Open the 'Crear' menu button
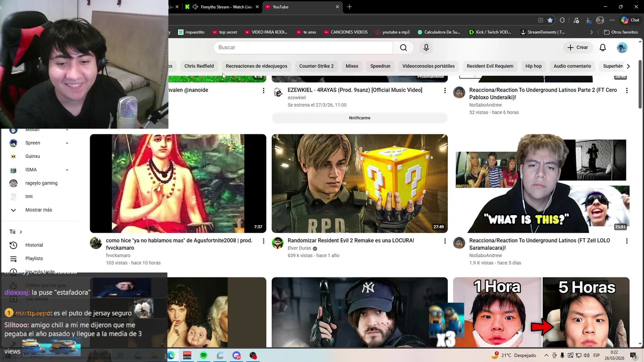This screenshot has width=644, height=362. pos(578,47)
